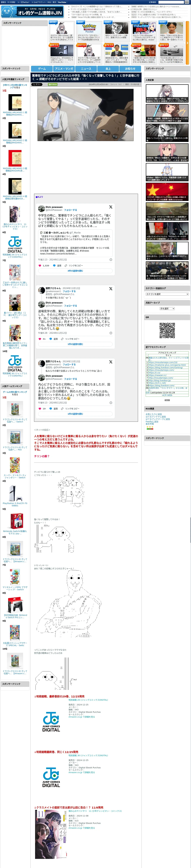
Task: Click the article's karate anime header image
Action: click(85, 115)
